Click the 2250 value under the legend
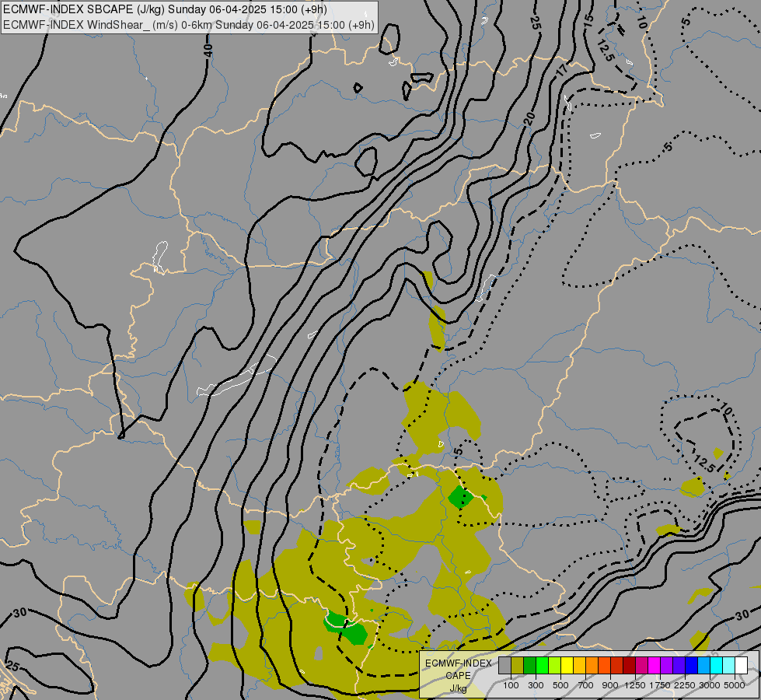 (684, 685)
